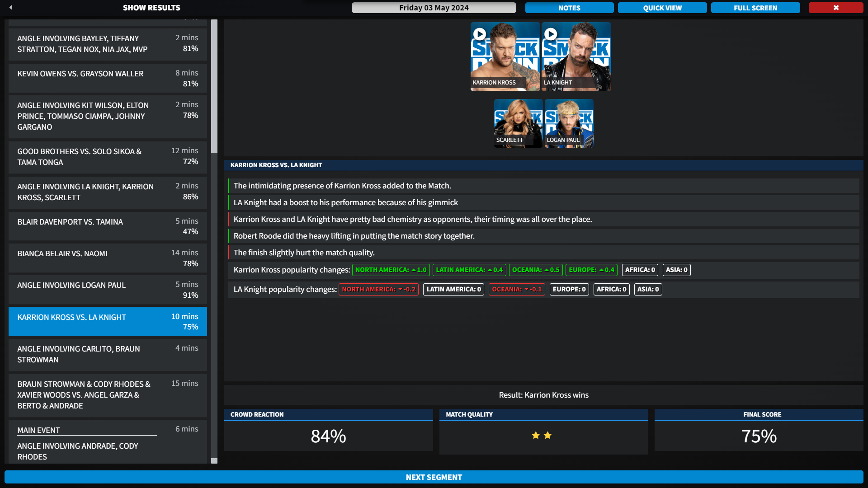Select Blair Davenport vs. Tamina match
The height and width of the screenshot is (488, 868).
(108, 226)
